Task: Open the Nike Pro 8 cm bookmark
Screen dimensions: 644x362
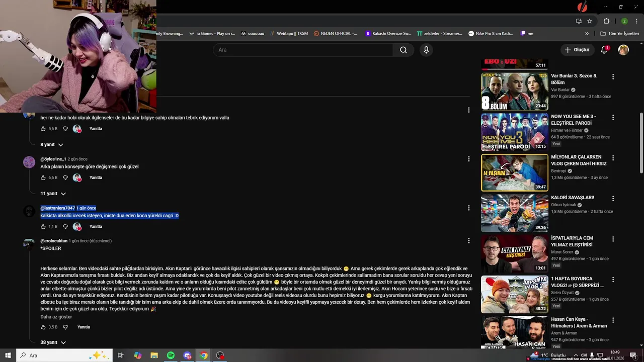Action: pyautogui.click(x=491, y=34)
